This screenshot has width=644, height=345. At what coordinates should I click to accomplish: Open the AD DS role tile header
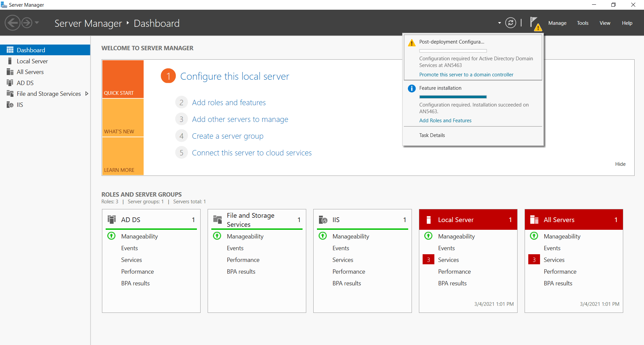151,220
